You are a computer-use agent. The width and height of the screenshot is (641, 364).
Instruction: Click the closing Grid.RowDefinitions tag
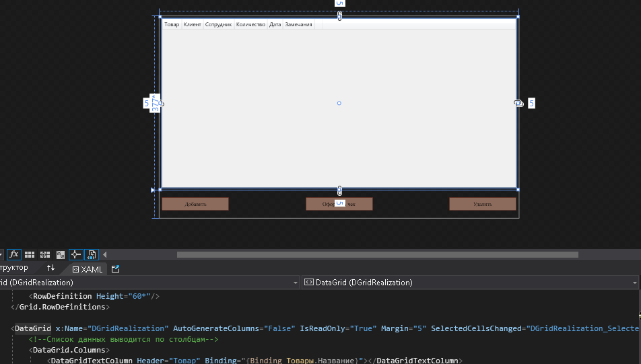point(61,307)
